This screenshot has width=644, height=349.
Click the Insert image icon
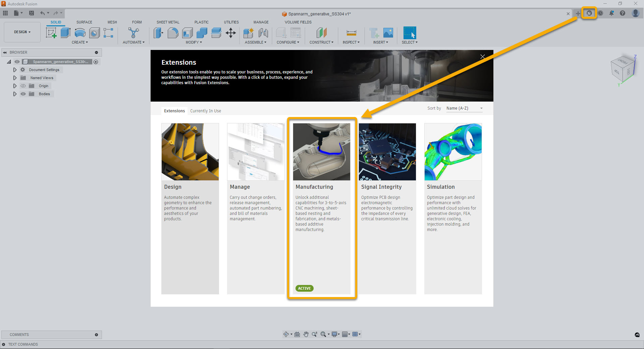[x=388, y=33]
